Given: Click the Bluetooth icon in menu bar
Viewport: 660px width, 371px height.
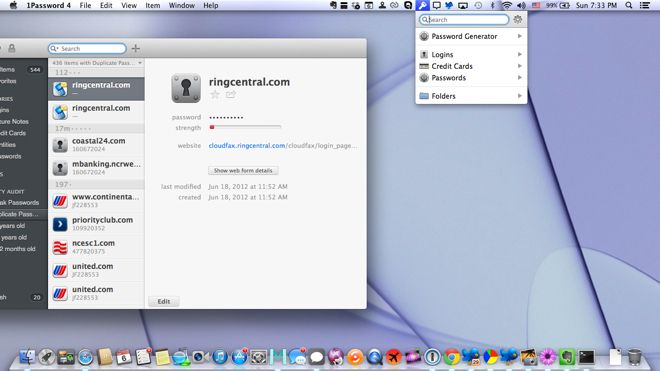Looking at the screenshot, I should click(x=492, y=5).
